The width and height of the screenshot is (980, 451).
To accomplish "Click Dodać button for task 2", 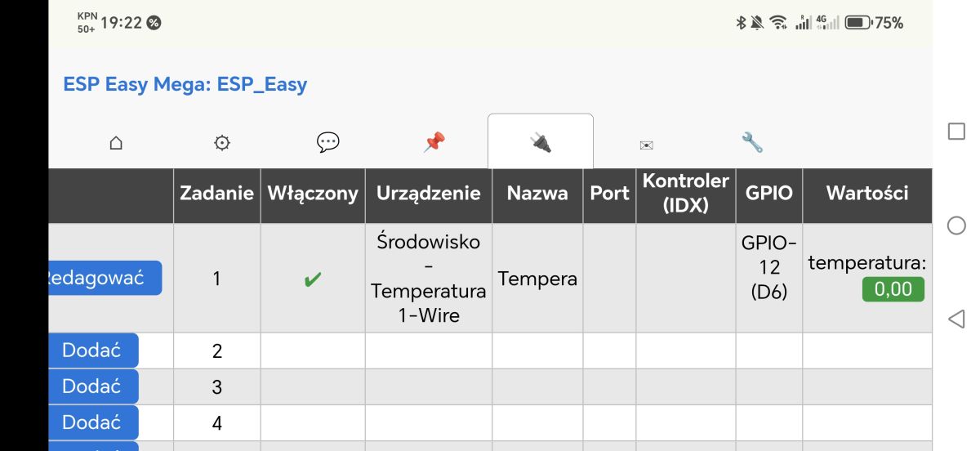I will pyautogui.click(x=94, y=351).
